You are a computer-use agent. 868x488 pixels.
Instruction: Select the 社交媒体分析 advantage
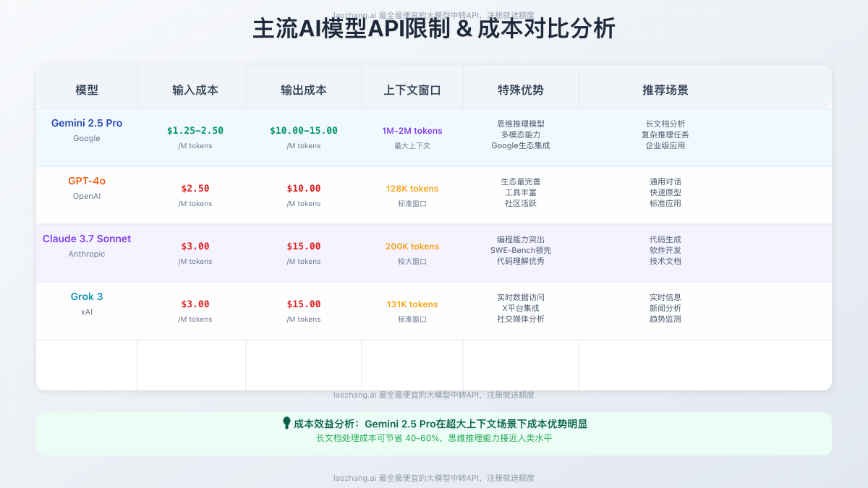[521, 319]
